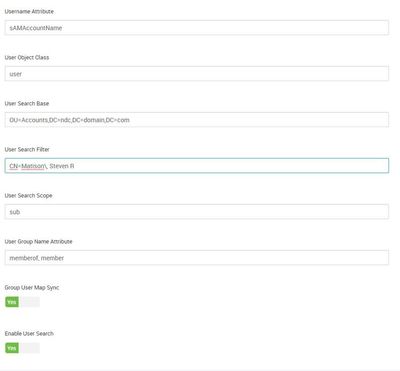
Task: Toggle the green Yes under Group User Map Sync
Action: point(12,302)
